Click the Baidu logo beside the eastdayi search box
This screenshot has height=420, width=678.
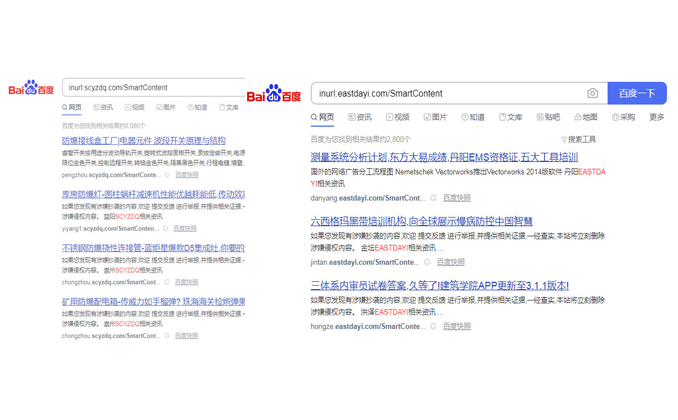274,93
